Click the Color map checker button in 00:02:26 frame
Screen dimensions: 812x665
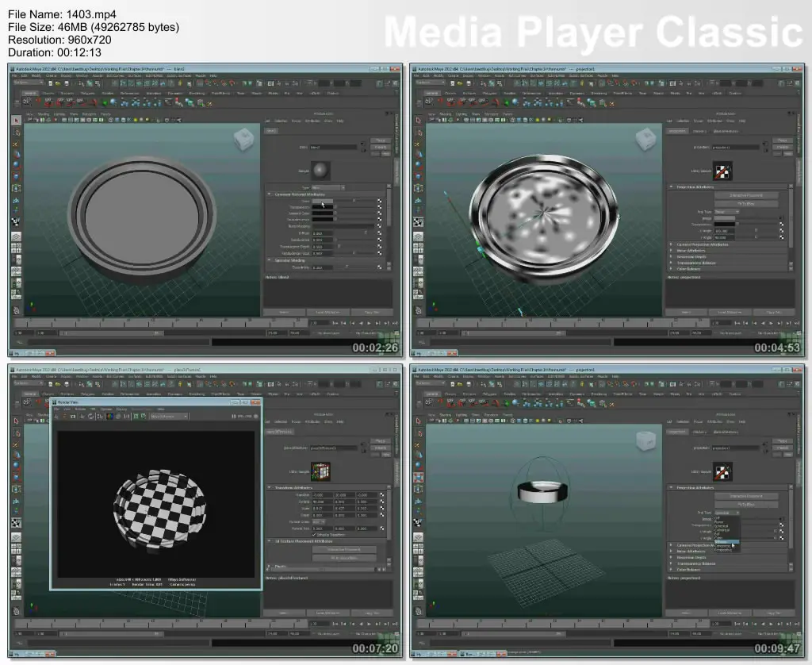380,201
